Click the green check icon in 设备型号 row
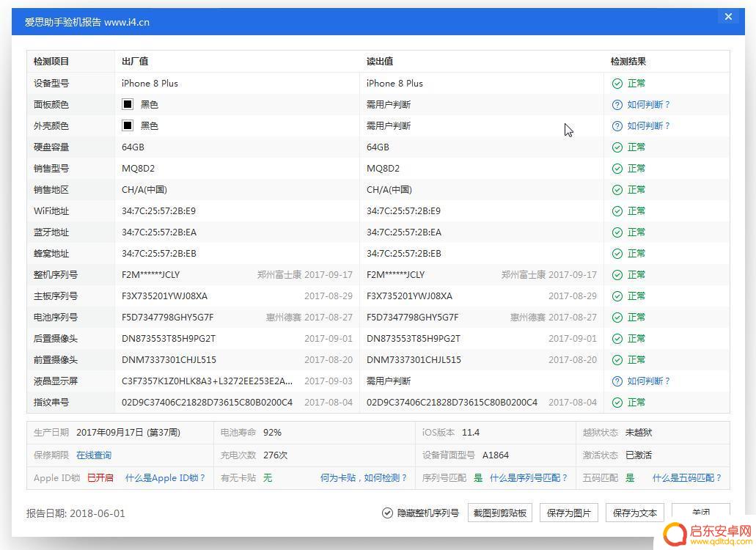756x550 pixels. 617,84
